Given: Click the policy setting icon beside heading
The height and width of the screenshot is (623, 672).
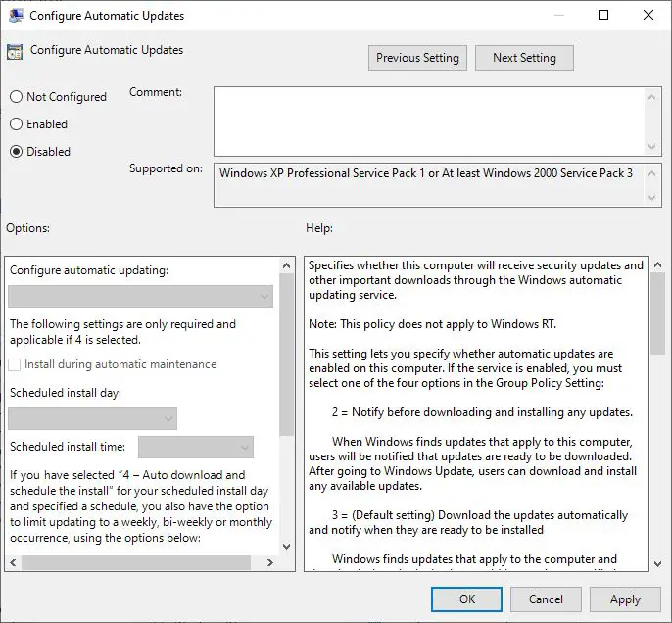Looking at the screenshot, I should 15,52.
